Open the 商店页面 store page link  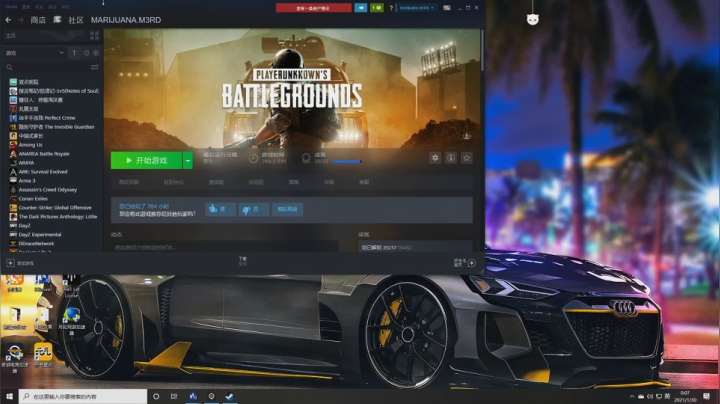pyautogui.click(x=129, y=182)
